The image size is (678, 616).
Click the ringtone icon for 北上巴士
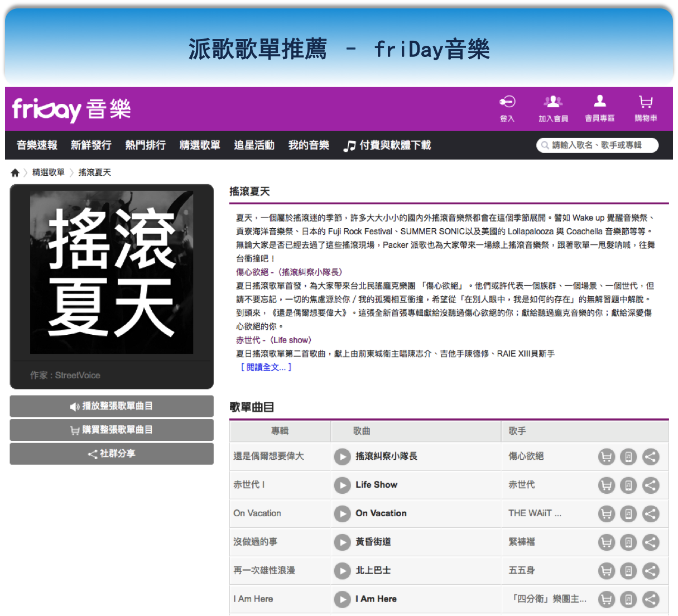[628, 571]
